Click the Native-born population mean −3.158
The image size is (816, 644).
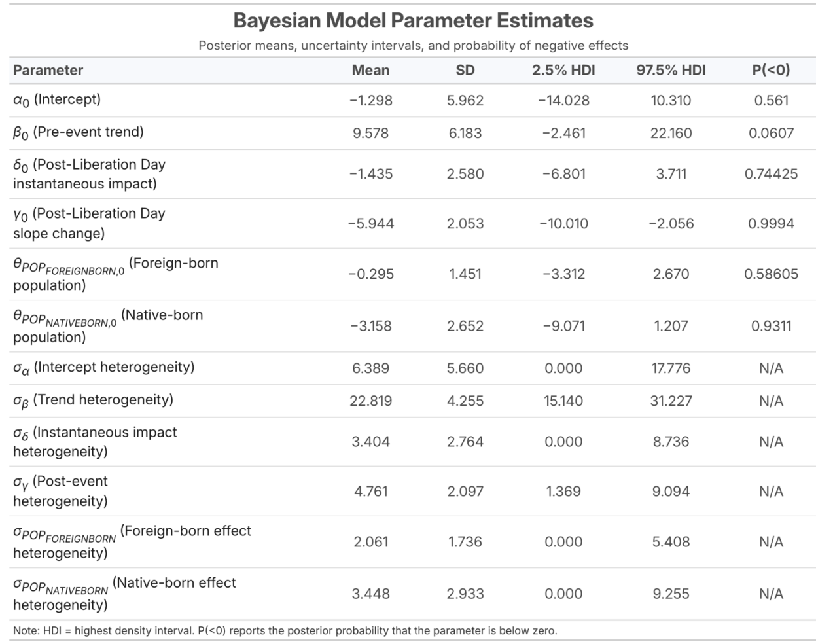pyautogui.click(x=370, y=326)
